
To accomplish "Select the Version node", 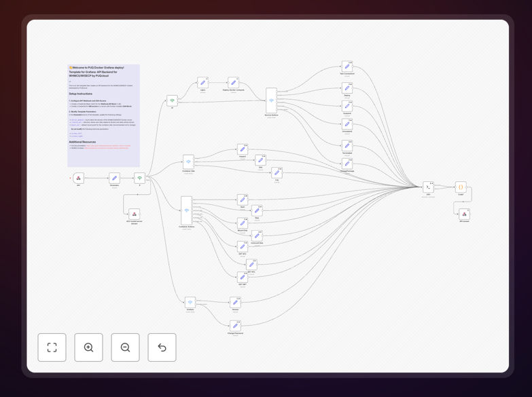I will [x=235, y=303].
